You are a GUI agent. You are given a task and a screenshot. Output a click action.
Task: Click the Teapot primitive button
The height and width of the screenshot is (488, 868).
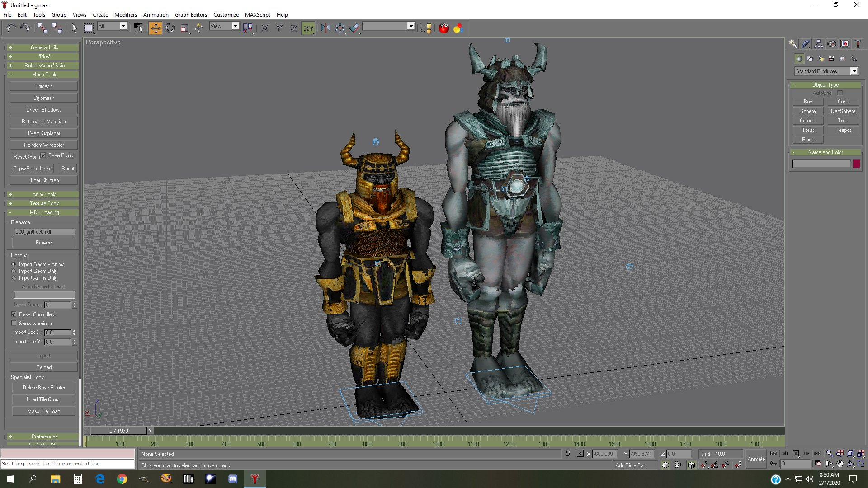pos(843,130)
